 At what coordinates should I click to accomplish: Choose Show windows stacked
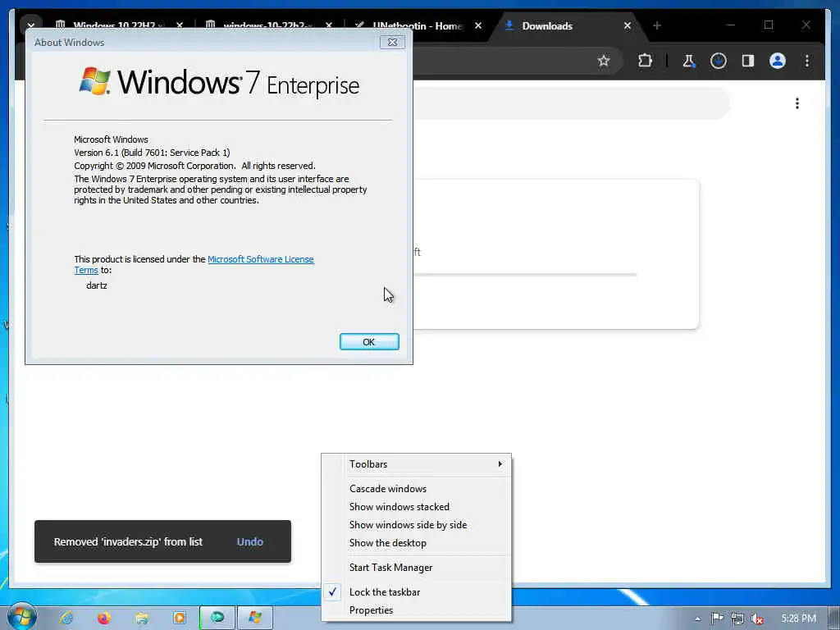pos(417,507)
